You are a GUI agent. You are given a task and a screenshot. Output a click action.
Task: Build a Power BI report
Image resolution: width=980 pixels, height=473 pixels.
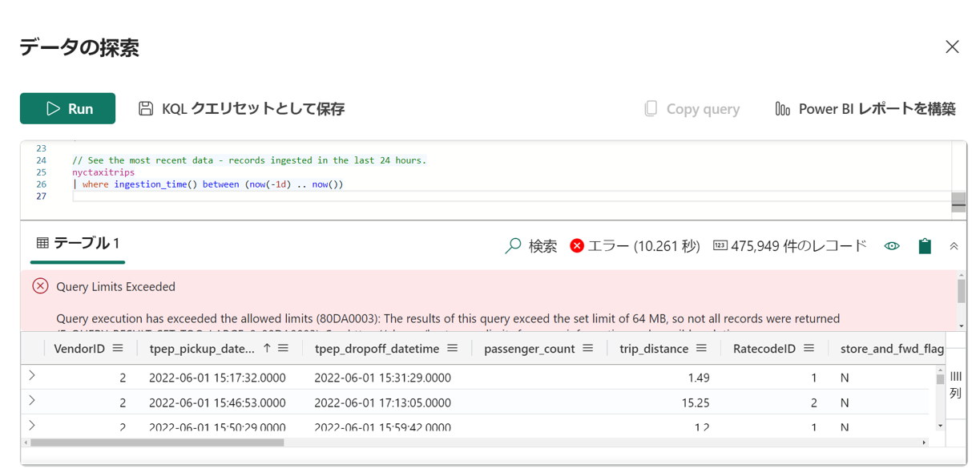tap(865, 109)
